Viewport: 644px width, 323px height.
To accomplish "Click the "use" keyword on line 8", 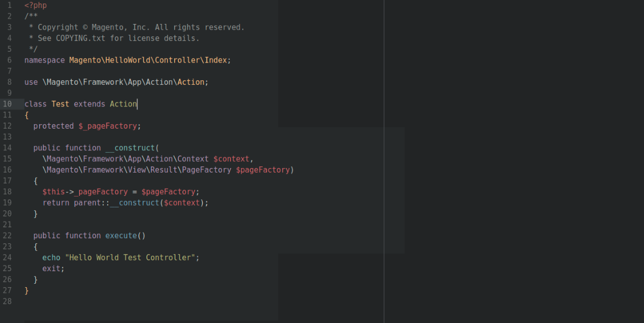I will coord(31,82).
